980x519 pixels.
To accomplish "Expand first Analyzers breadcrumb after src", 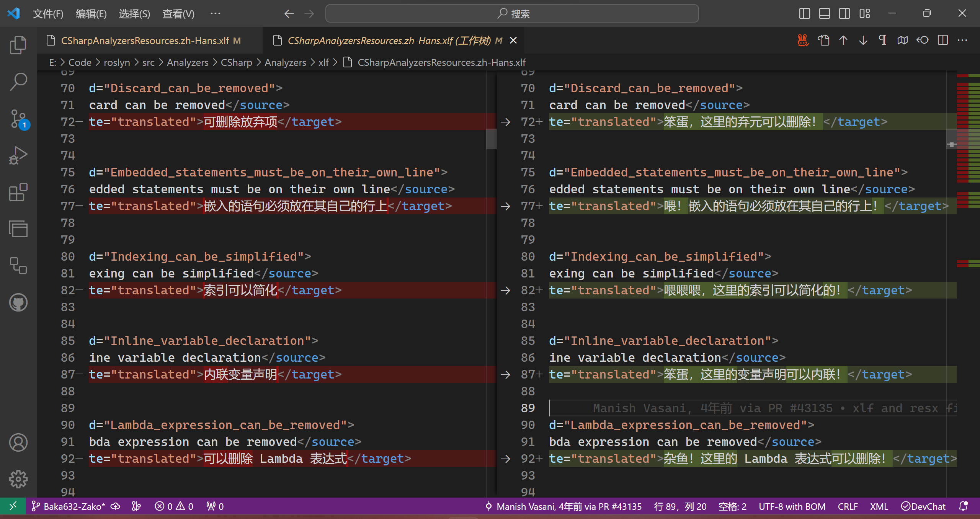I will pyautogui.click(x=188, y=62).
